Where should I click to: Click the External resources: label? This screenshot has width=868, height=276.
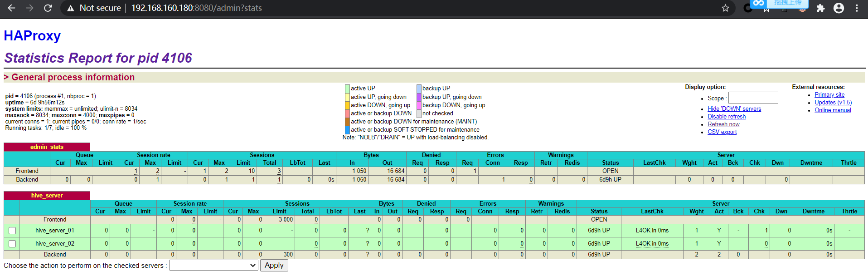(x=818, y=87)
